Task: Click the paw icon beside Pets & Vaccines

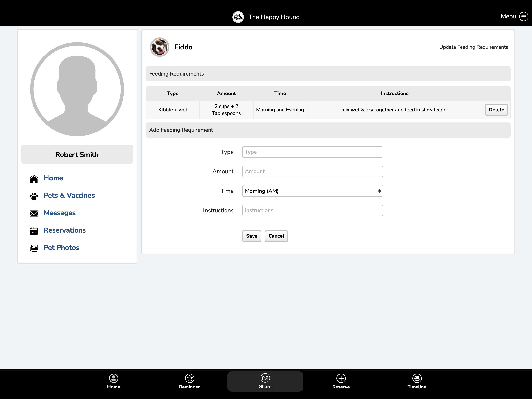Action: tap(34, 196)
